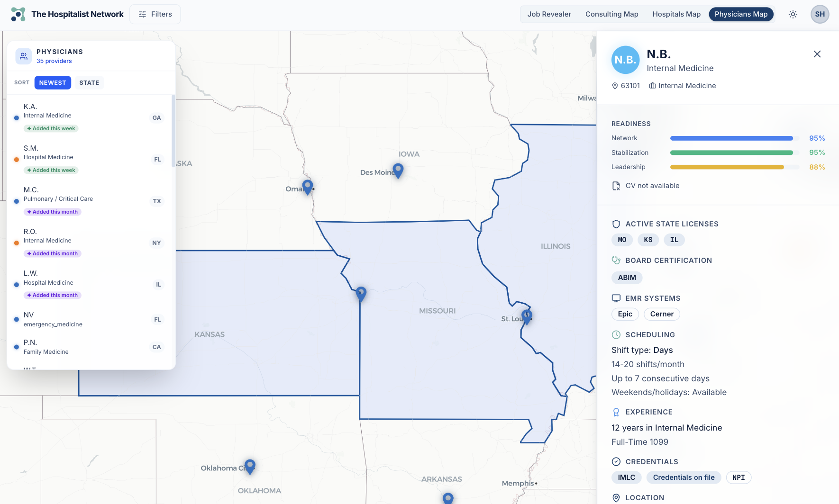Image resolution: width=839 pixels, height=504 pixels.
Task: Click the Added this month tag on L.W.
Action: click(x=53, y=295)
